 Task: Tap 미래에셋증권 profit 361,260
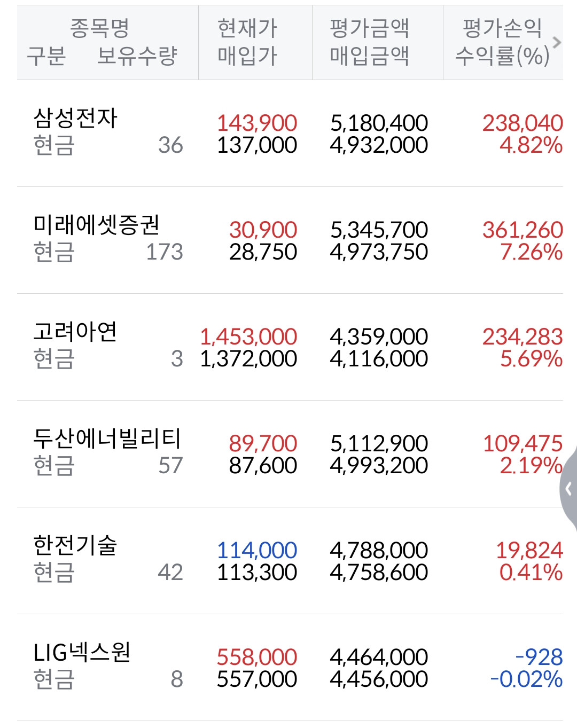pos(523,230)
